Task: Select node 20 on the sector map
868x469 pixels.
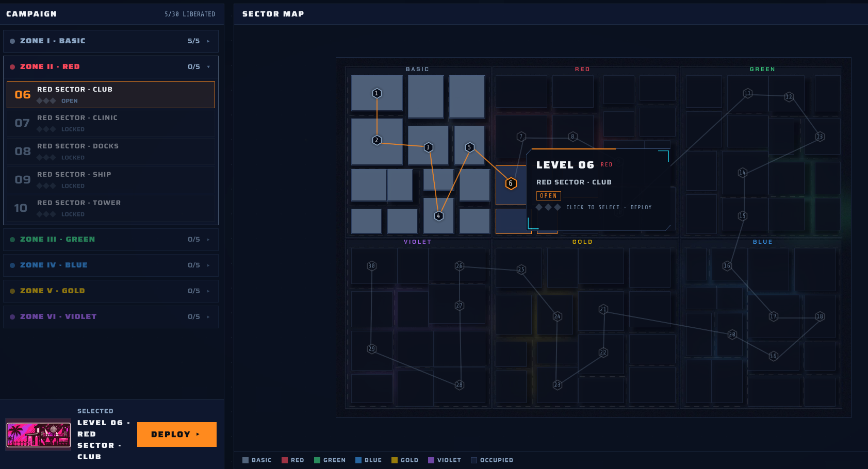Action: point(732,334)
